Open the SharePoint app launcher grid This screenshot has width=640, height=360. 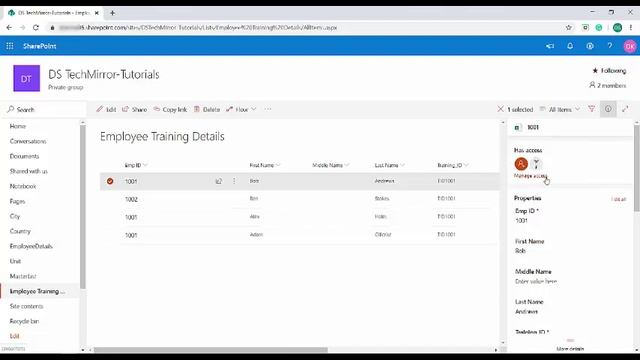coord(10,46)
